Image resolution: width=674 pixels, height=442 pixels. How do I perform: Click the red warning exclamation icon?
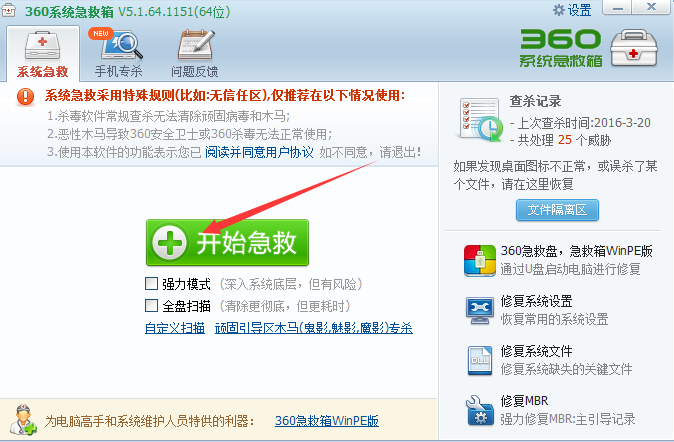coord(25,96)
